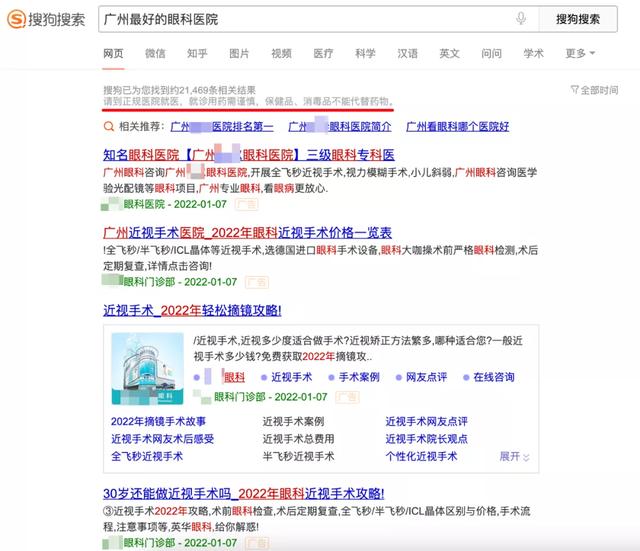Click magnifier icon beside 相关推荐
This screenshot has height=551, width=640.
tap(109, 127)
